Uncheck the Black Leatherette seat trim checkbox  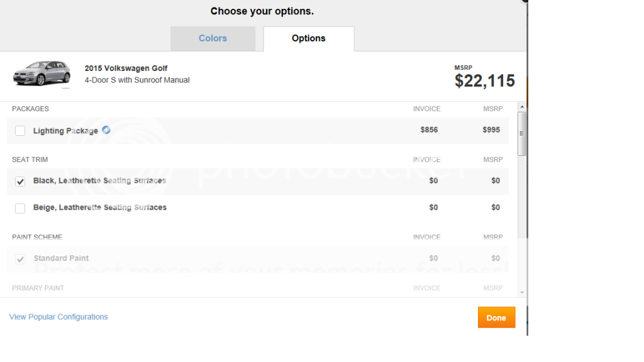20,181
